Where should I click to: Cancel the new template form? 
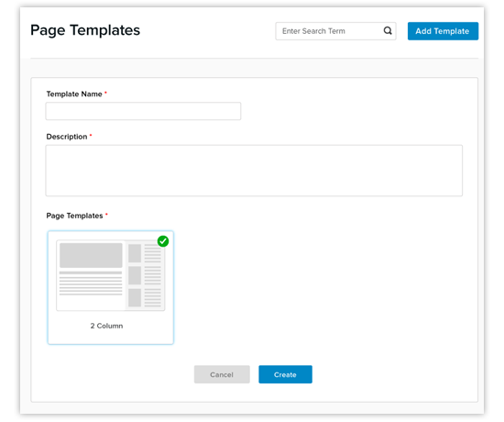pyautogui.click(x=222, y=374)
